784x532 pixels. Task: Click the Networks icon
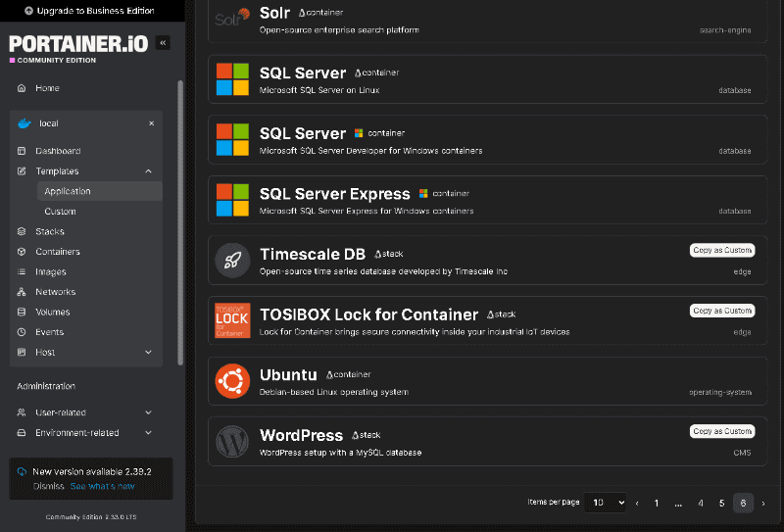22,292
